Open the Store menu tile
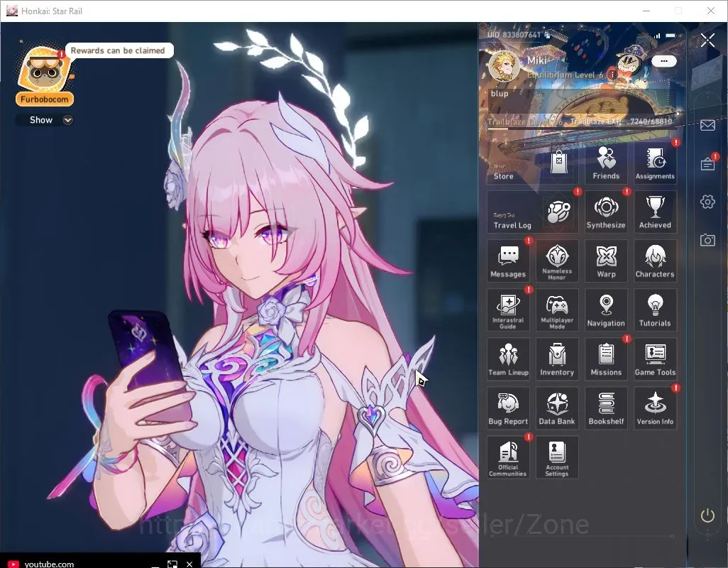The image size is (728, 568). 533,163
